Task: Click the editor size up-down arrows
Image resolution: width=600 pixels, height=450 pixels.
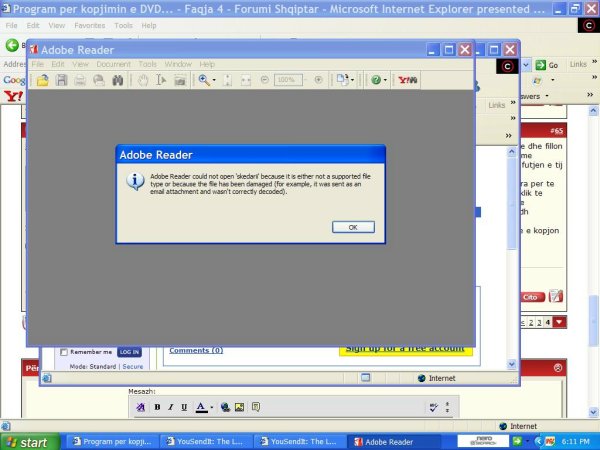Action: click(447, 407)
